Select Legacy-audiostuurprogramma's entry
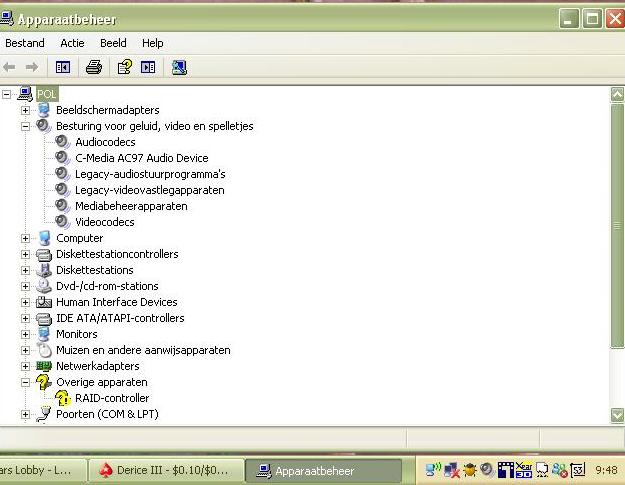This screenshot has height=485, width=625. (x=150, y=174)
